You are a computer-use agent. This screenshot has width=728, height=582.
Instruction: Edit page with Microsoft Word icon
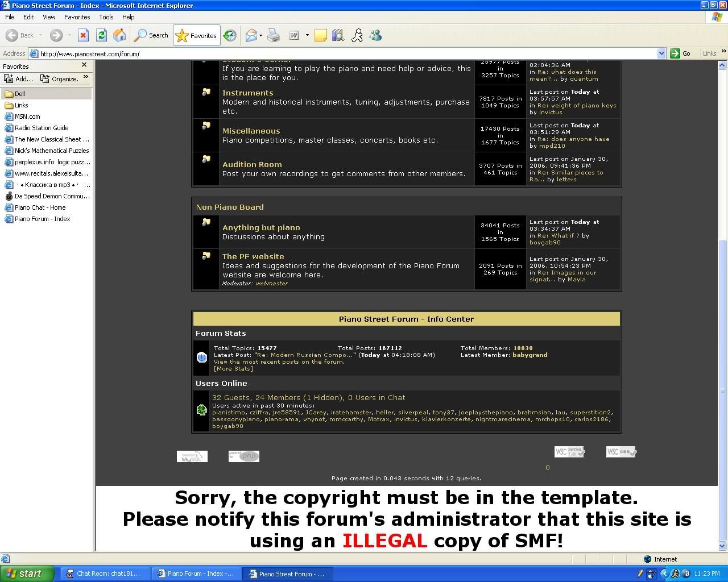click(295, 35)
